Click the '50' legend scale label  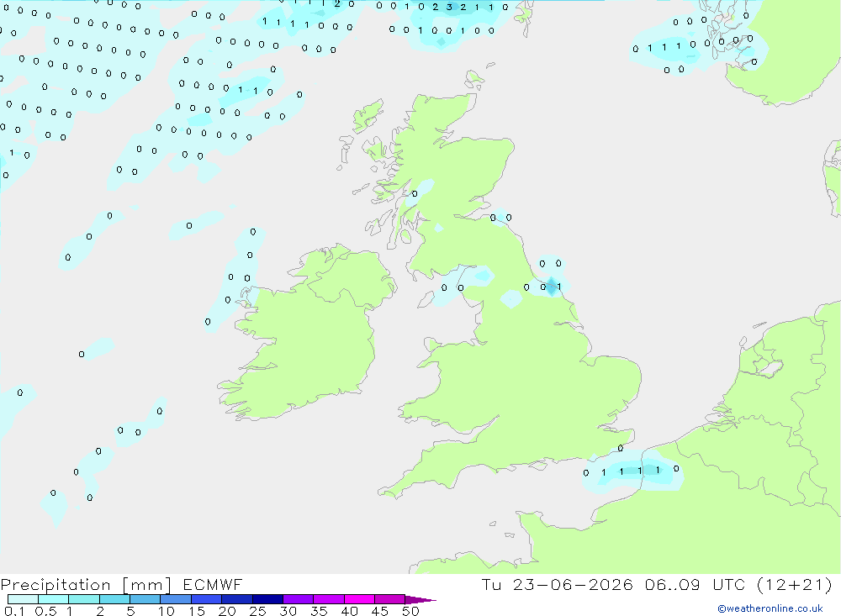410,611
